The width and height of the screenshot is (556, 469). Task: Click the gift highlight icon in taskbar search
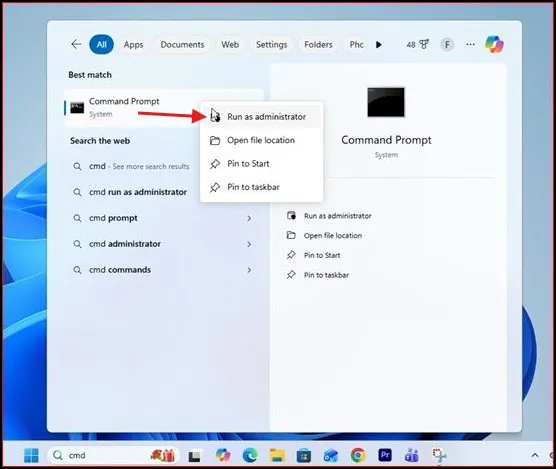coord(163,455)
